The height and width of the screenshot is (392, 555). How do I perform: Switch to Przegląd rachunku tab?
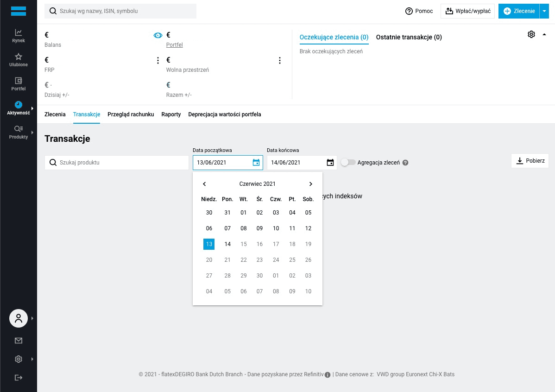(131, 114)
